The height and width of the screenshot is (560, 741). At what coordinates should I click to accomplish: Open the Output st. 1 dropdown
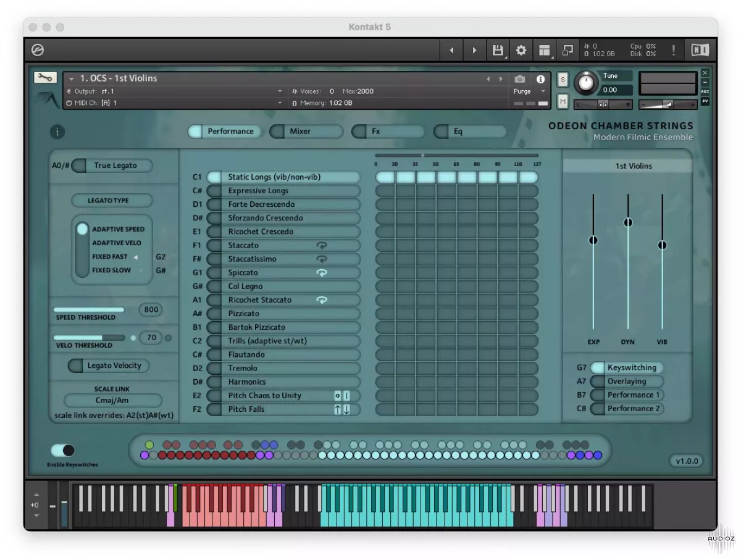pos(174,91)
